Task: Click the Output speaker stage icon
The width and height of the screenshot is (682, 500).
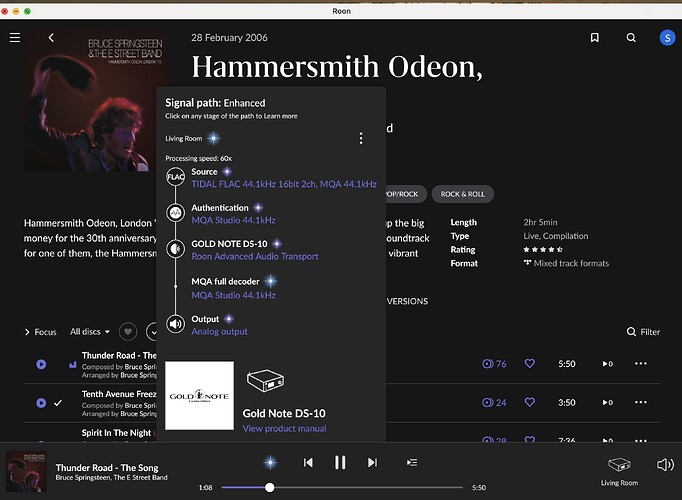Action: click(175, 324)
